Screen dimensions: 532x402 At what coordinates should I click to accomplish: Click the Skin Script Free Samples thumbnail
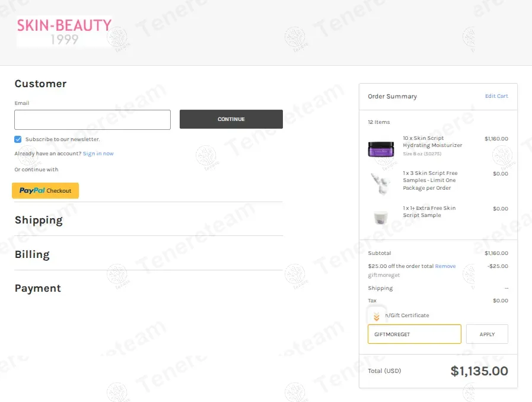click(x=381, y=183)
